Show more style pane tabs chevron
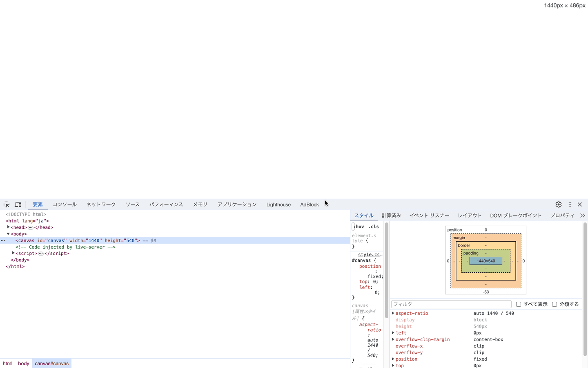The height and width of the screenshot is (368, 588). point(583,215)
